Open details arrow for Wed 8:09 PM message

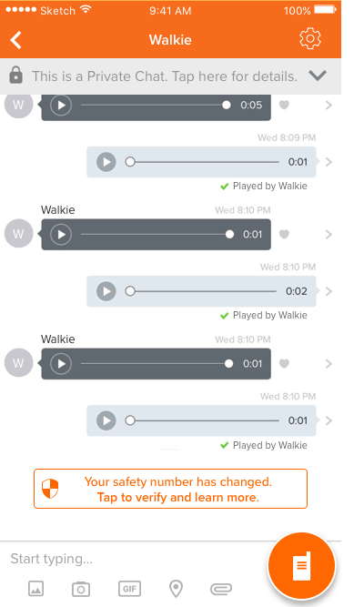[329, 162]
